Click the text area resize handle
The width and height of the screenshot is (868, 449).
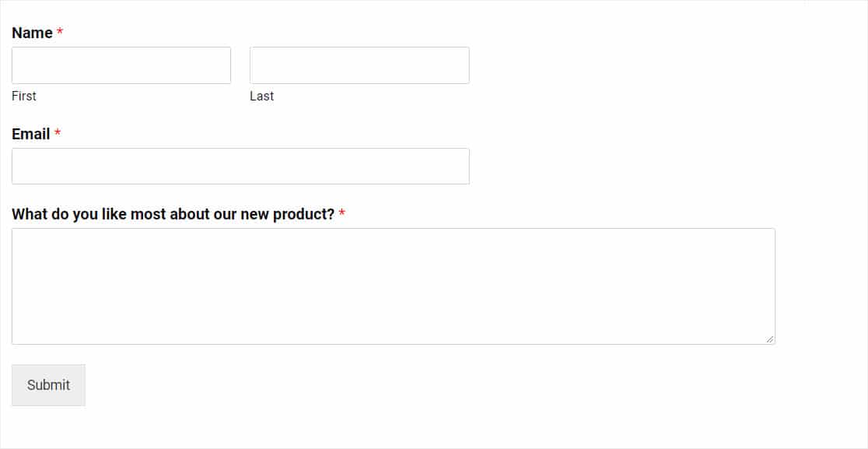click(x=769, y=339)
